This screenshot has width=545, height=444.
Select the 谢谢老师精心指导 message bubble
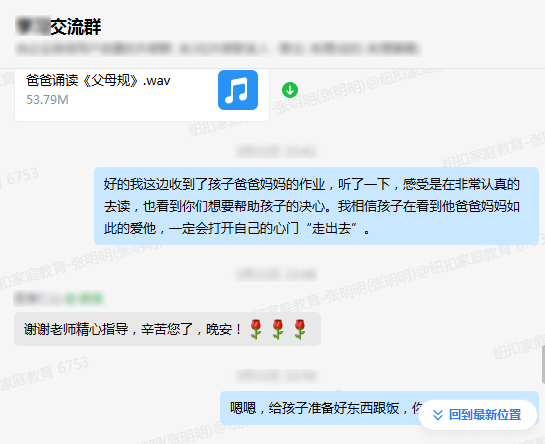[x=167, y=329]
